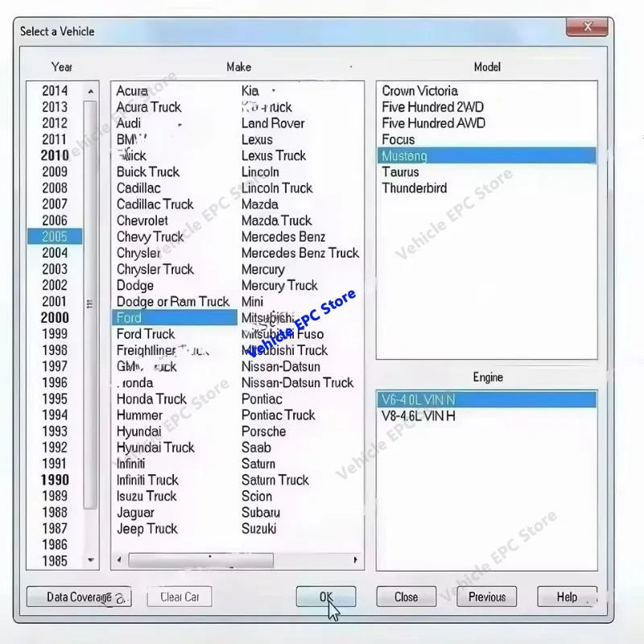Viewport: 644px width, 644px height.
Task: Select the Thunderbird model
Action: point(415,188)
